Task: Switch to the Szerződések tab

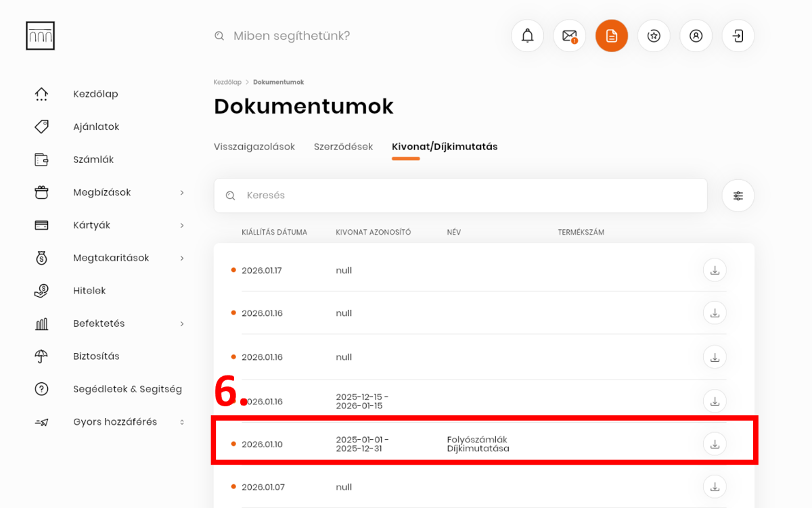Action: (344, 147)
